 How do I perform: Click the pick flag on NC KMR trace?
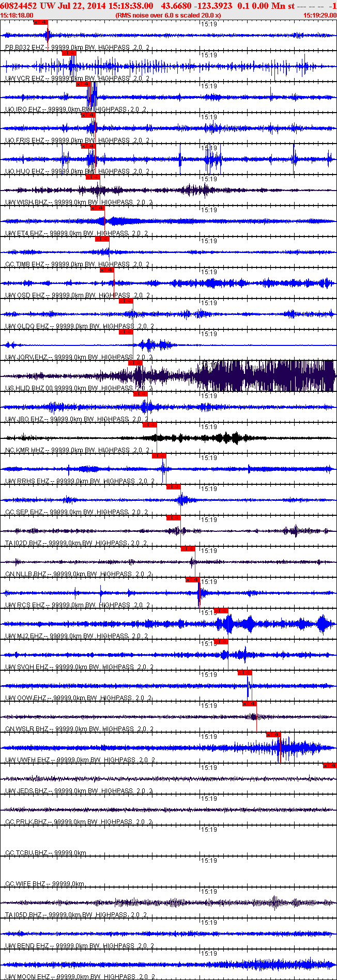point(150,425)
